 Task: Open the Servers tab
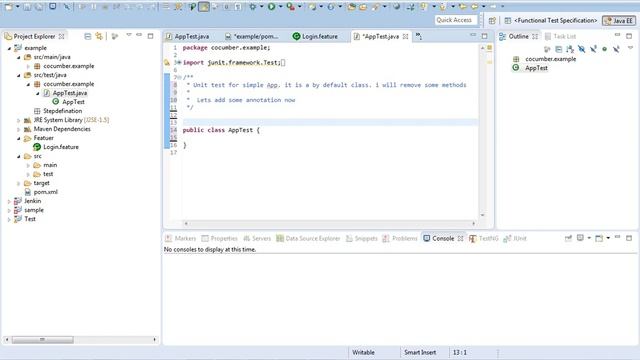(257, 238)
